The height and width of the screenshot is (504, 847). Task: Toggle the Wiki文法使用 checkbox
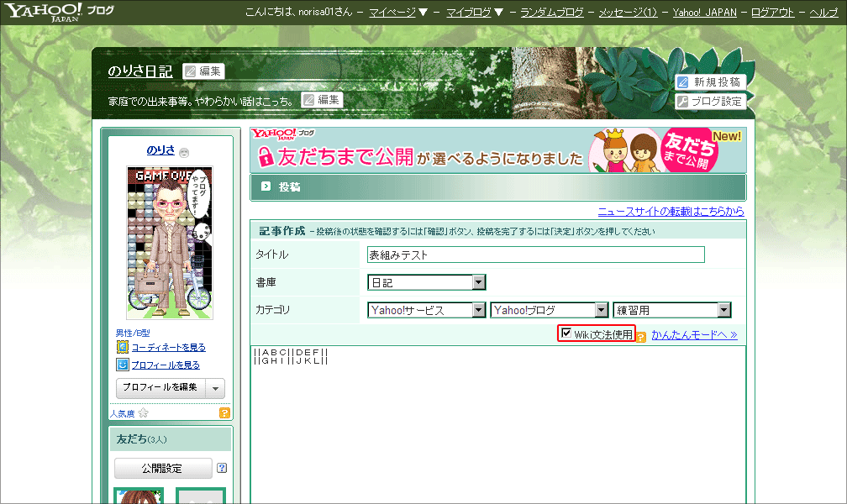tap(566, 333)
